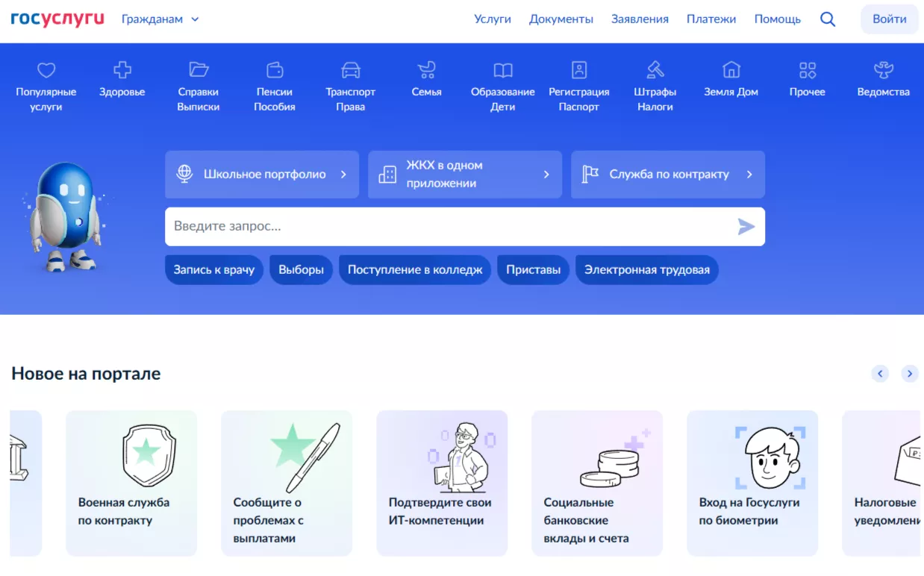This screenshot has height=576, width=924.
Task: Open the search magnifier icon
Action: point(828,19)
